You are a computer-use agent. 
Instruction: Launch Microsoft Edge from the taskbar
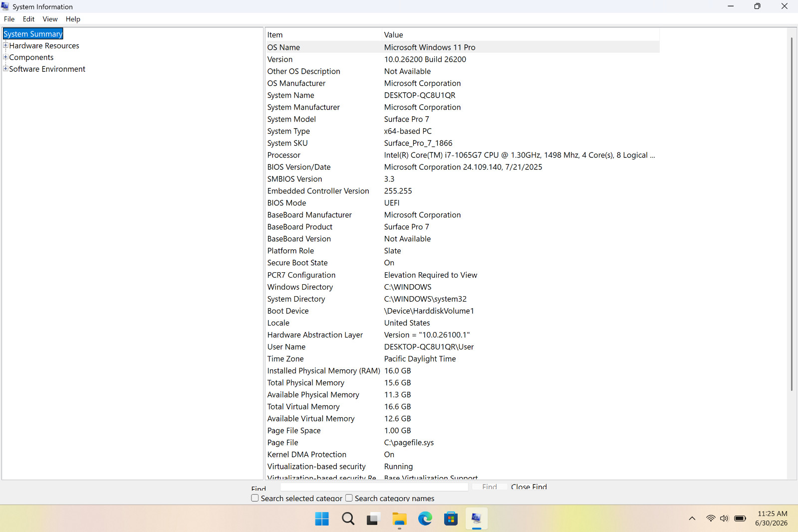pyautogui.click(x=425, y=519)
